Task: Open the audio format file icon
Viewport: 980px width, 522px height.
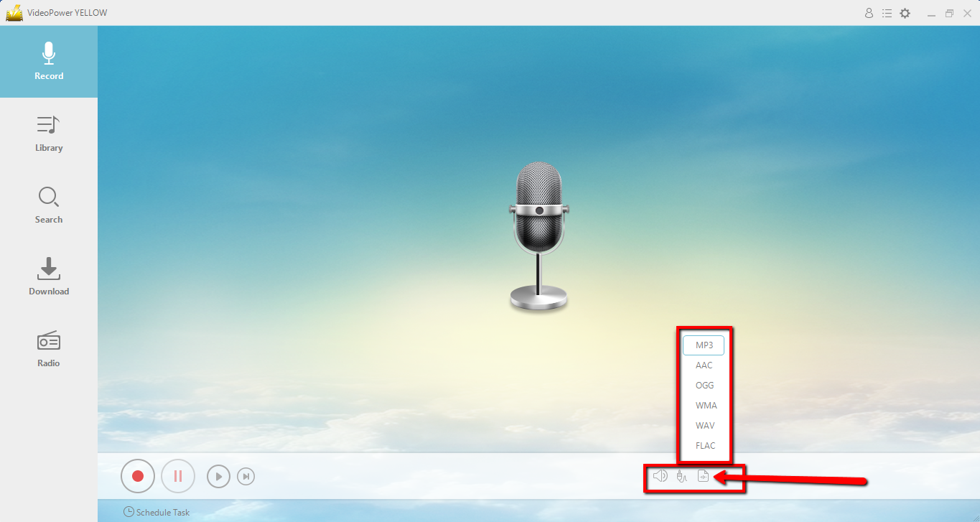Action: point(703,475)
